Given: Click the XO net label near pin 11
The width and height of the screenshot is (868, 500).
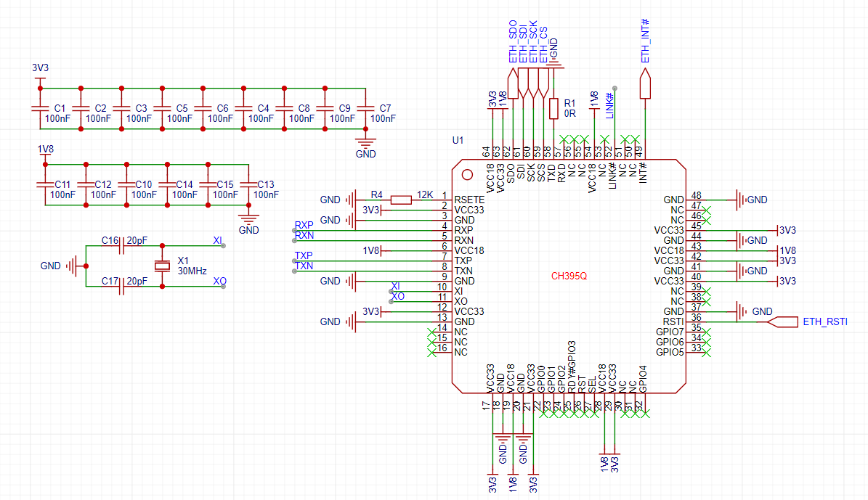Looking at the screenshot, I should (397, 297).
